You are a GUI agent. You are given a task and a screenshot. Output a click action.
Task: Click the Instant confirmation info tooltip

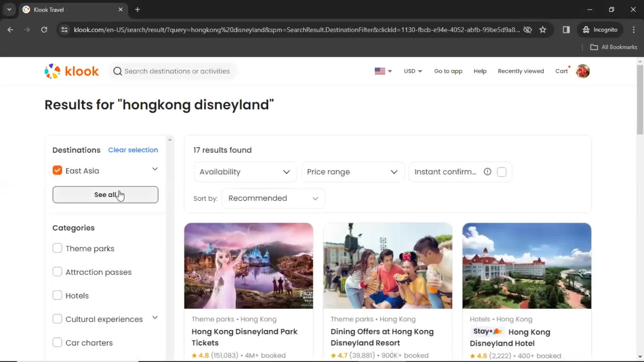click(x=487, y=172)
